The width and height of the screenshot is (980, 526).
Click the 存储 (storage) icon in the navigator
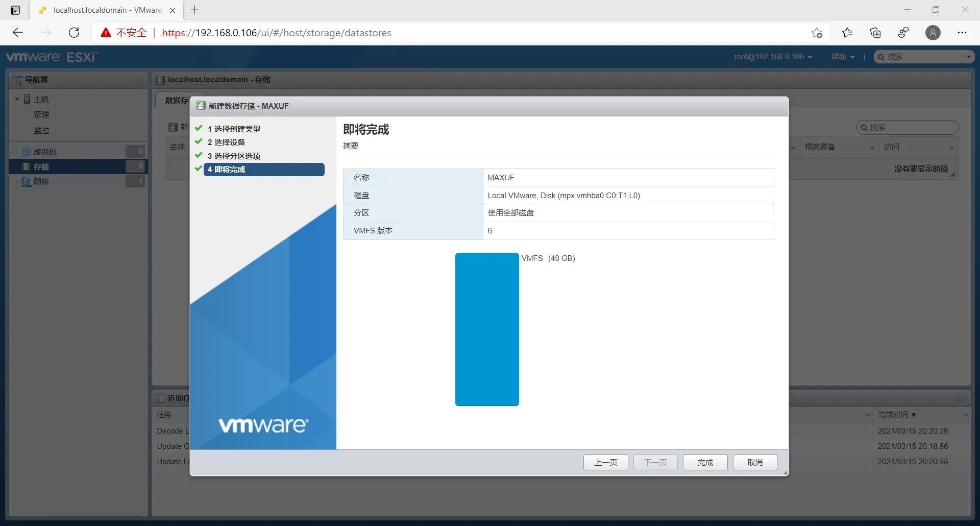27,166
